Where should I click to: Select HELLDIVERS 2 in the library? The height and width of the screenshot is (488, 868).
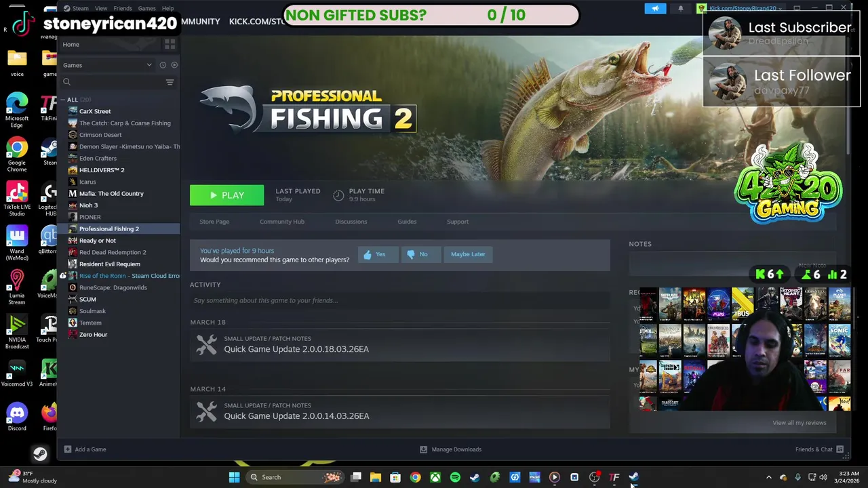(102, 170)
